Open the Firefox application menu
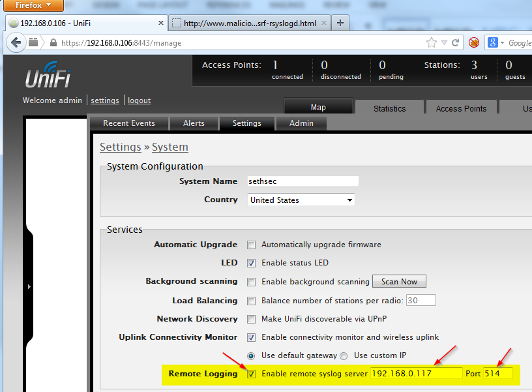 point(33,5)
